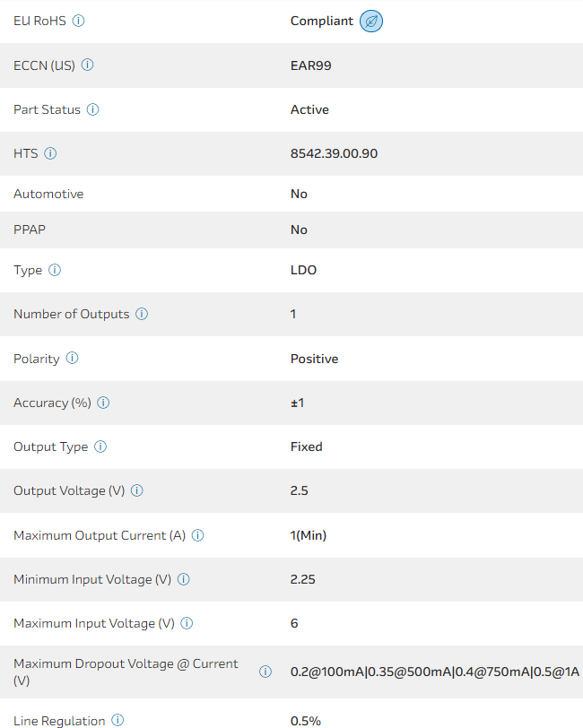Select the HTS code 8542.39.00.90
This screenshot has height=728, width=583.
(334, 153)
